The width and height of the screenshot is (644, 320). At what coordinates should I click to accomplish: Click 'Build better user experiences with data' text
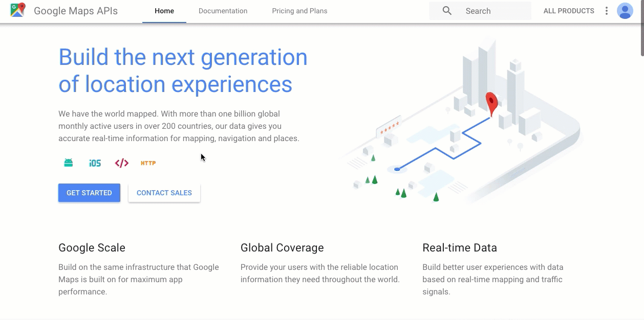tap(493, 280)
